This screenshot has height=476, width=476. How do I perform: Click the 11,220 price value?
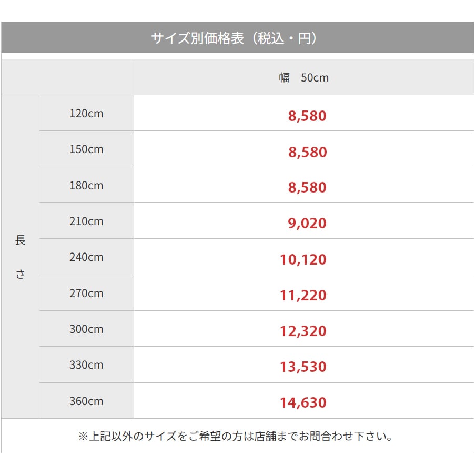[x=303, y=295]
